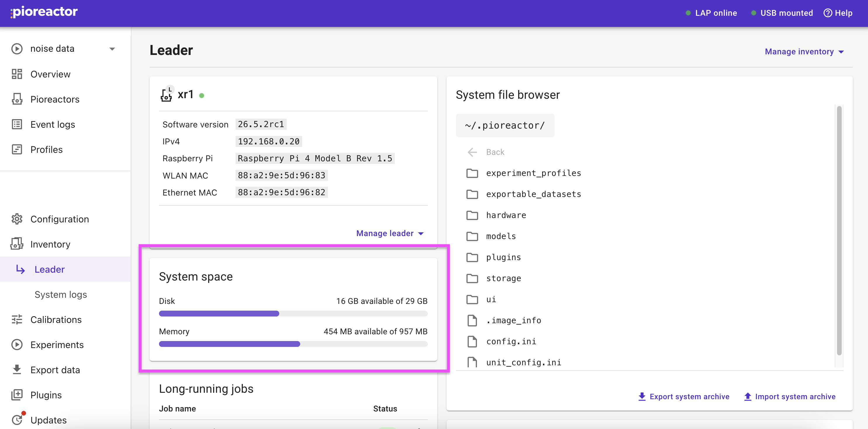Open Event logs list icon
The image size is (868, 429).
(17, 124)
